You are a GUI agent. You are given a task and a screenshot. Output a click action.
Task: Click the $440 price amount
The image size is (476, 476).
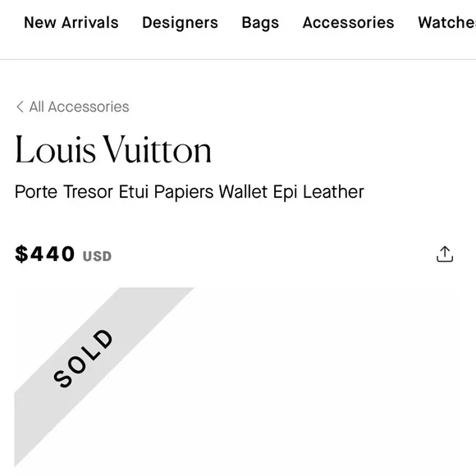click(x=44, y=254)
